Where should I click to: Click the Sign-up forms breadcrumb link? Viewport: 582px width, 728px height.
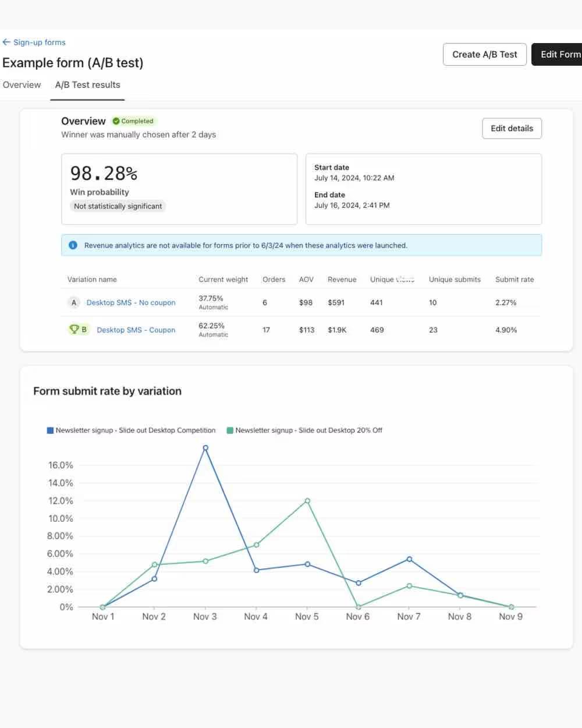coord(39,42)
